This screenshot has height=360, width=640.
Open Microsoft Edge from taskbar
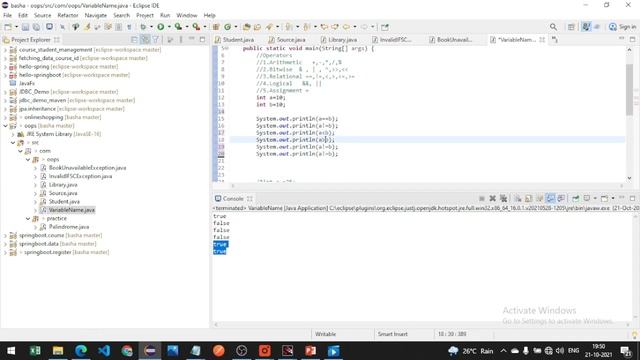[x=81, y=351]
